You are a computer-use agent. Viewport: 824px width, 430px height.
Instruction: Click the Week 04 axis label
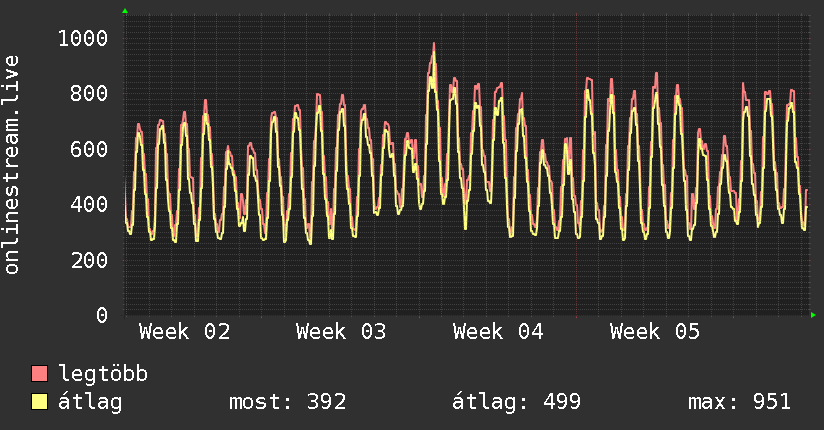click(x=498, y=332)
